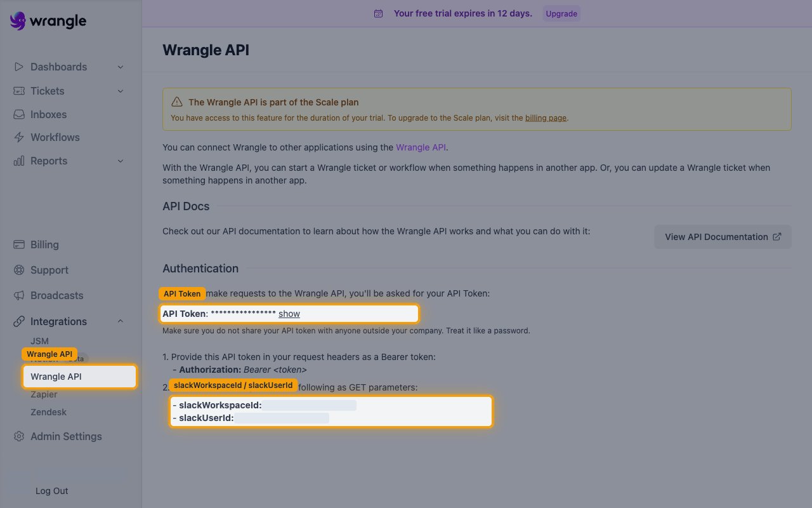Click the Inboxes tray icon
Image resolution: width=812 pixels, height=508 pixels.
click(x=19, y=114)
